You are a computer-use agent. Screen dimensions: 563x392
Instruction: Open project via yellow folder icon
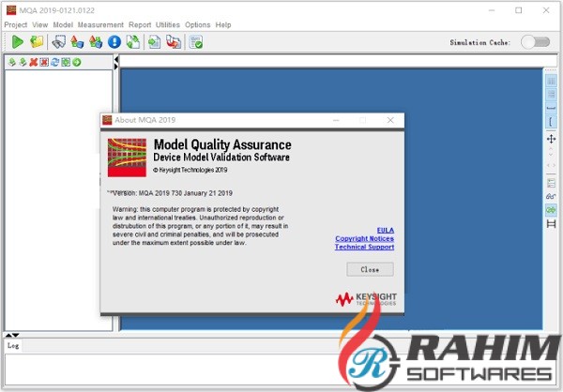(x=37, y=42)
